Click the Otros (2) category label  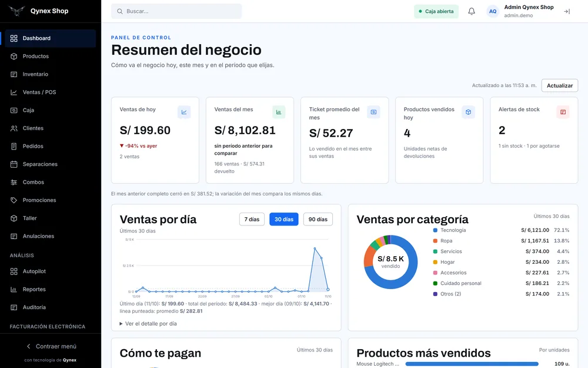tap(451, 294)
